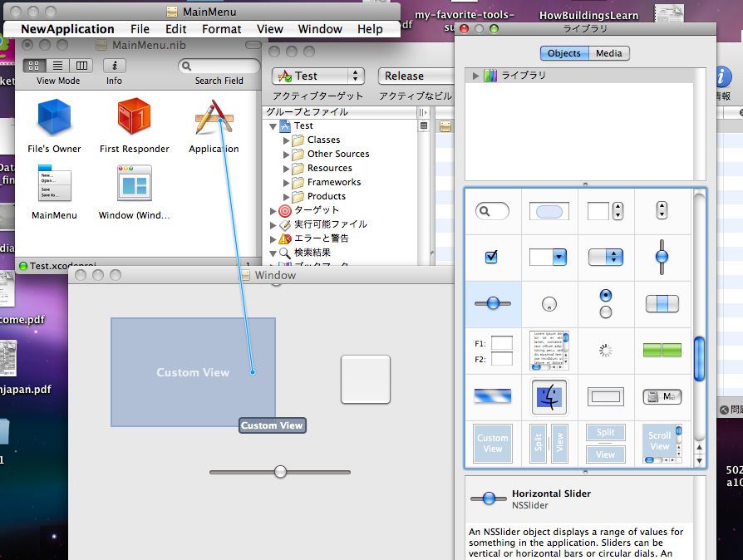The height and width of the screenshot is (560, 743).
Task: Switch to the Objects tab
Action: (564, 53)
